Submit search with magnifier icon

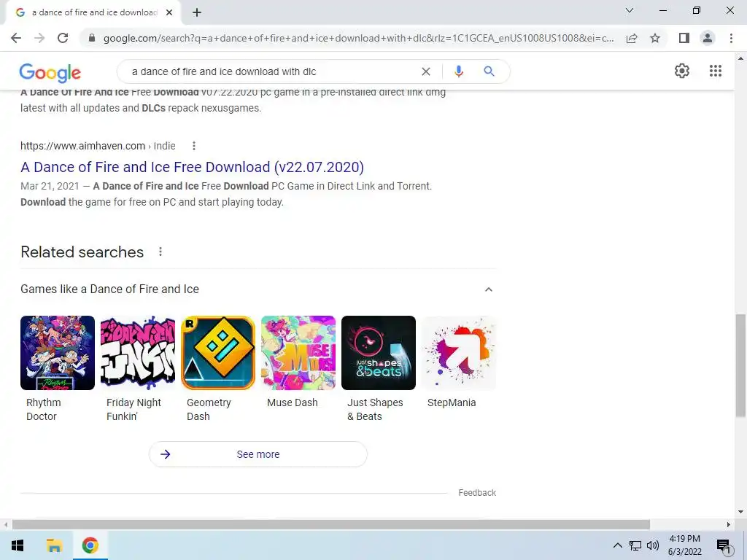(x=489, y=71)
